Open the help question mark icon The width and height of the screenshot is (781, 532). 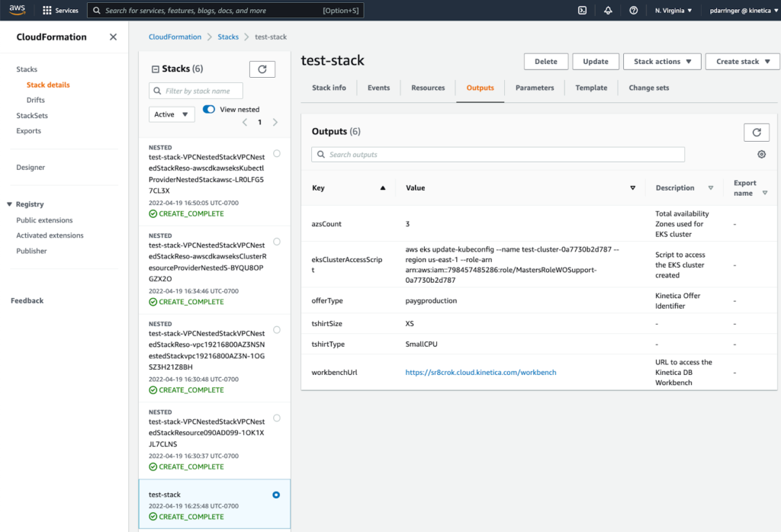click(x=634, y=11)
